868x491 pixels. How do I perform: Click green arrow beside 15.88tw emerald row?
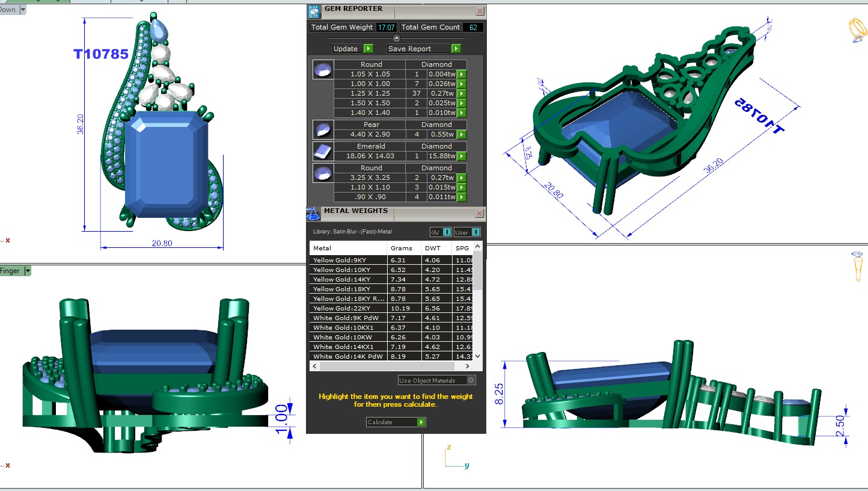pyautogui.click(x=462, y=156)
